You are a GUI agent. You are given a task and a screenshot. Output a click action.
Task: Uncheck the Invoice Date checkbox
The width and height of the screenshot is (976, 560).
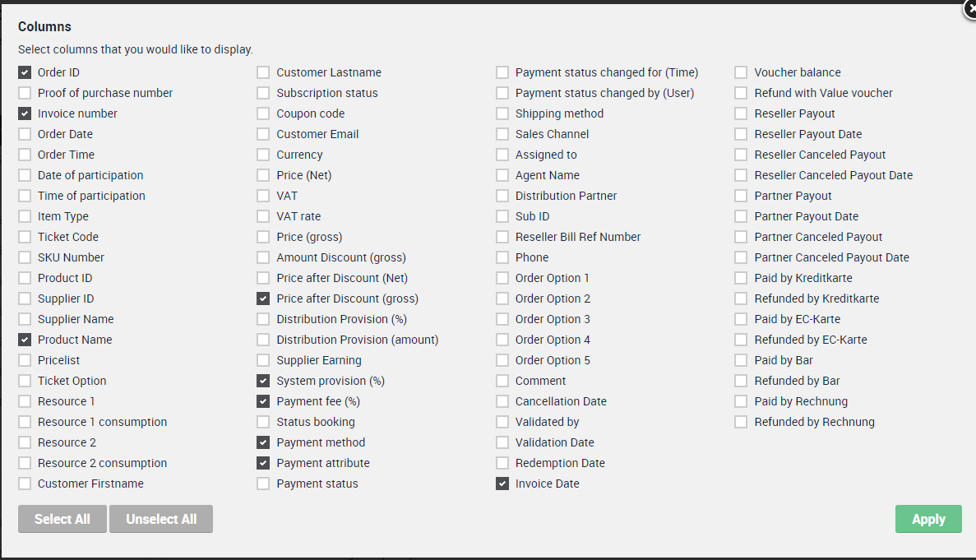pyautogui.click(x=502, y=483)
